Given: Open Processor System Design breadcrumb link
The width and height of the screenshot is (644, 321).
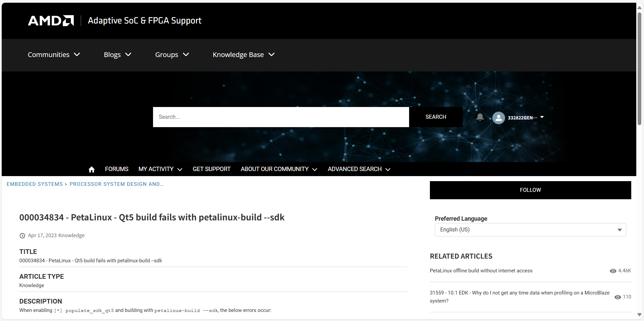Looking at the screenshot, I should (x=116, y=184).
